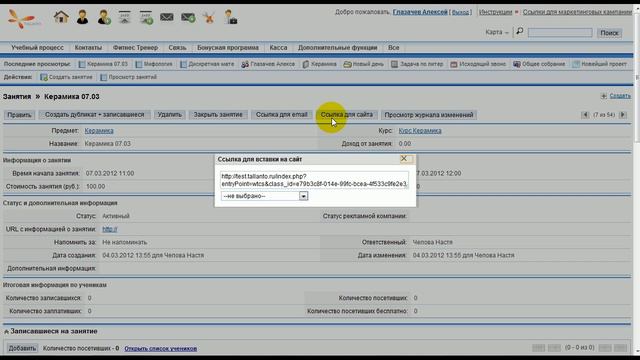The width and height of the screenshot is (640, 360).
Task: Open the Home house icon
Action: [61, 17]
